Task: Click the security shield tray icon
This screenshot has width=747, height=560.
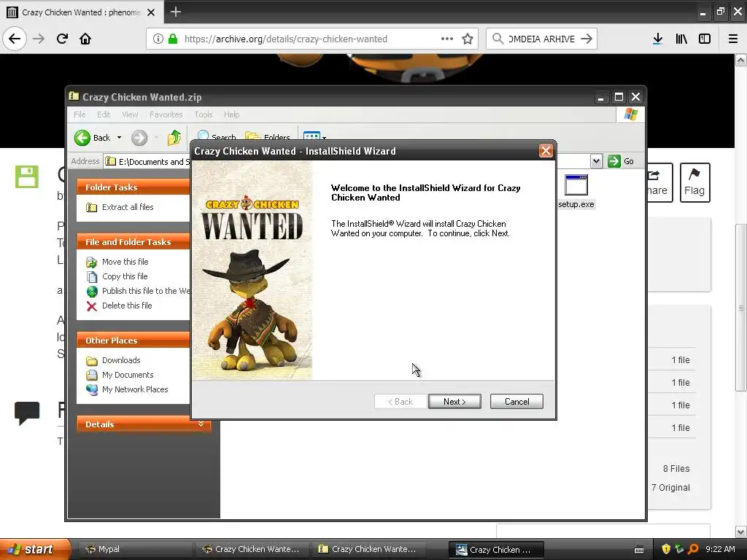Action: click(x=666, y=549)
